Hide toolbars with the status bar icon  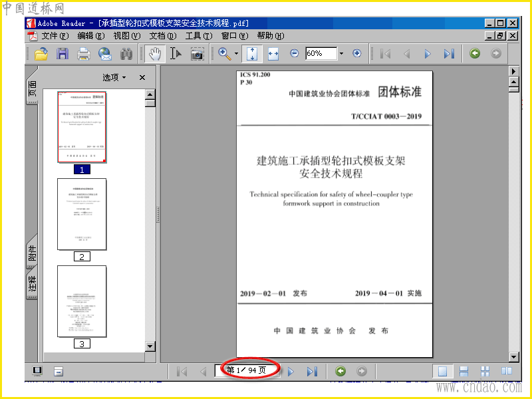(59, 372)
